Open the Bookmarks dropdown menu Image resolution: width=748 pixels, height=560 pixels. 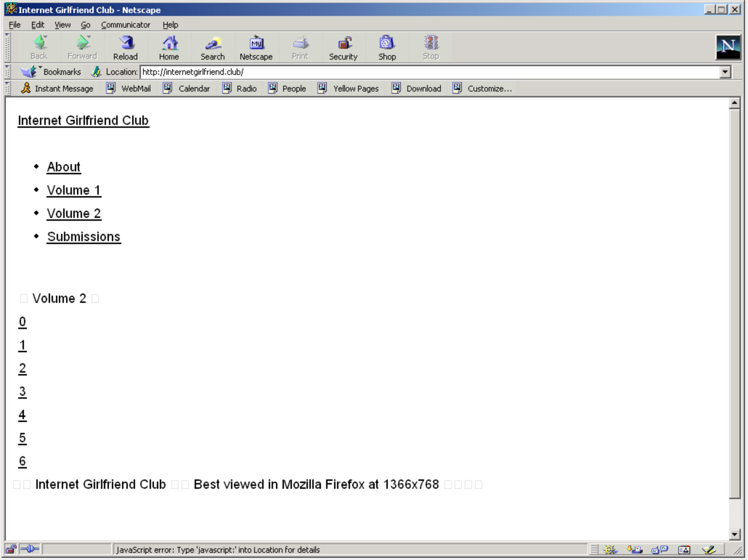point(51,72)
